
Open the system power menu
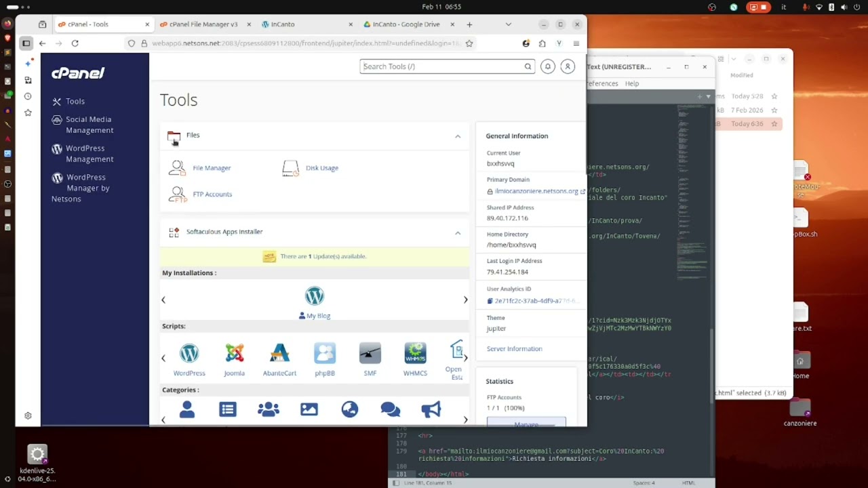858,7
